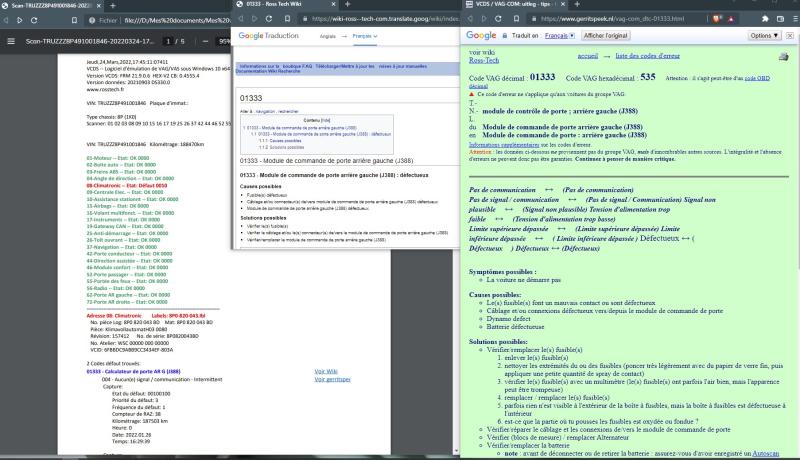Viewport: 800px width, 460px height.
Task: Go back in the Ross Tech Wiki window
Action: 240,18
